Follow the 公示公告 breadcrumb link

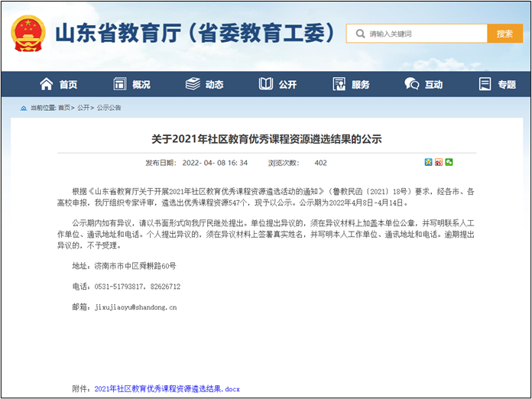(x=109, y=108)
